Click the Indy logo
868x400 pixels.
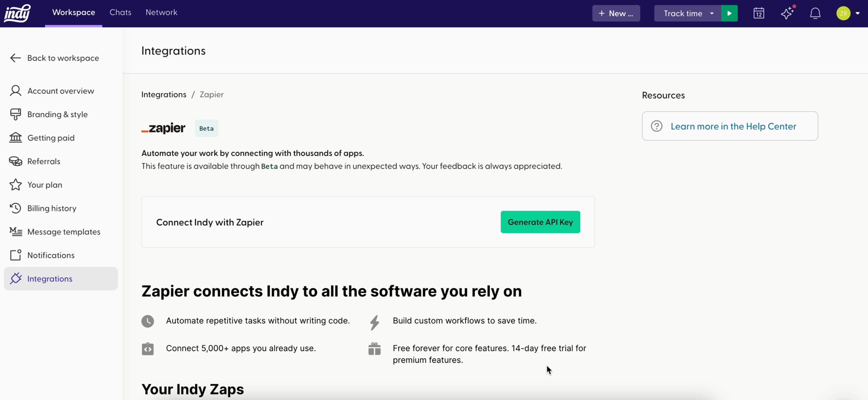pyautogui.click(x=17, y=13)
